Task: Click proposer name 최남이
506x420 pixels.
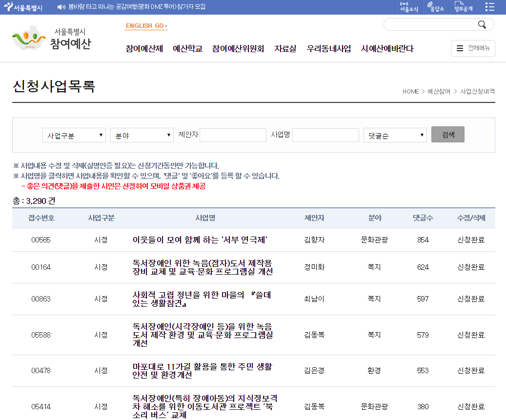Action: pyautogui.click(x=314, y=299)
